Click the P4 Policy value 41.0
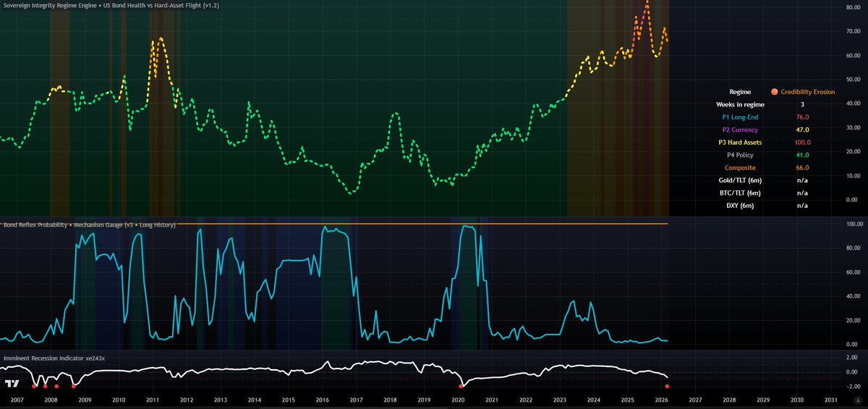The height and width of the screenshot is (409, 868). tap(802, 155)
